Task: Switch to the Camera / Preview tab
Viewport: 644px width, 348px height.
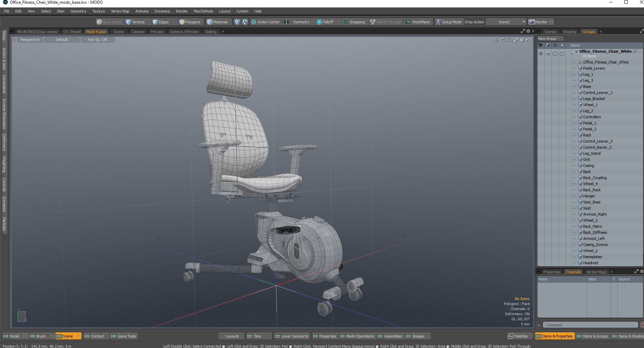Action: click(184, 32)
